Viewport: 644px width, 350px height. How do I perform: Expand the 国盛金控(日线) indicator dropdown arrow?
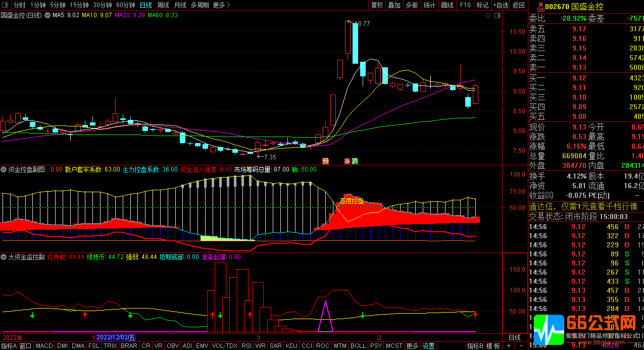[x=47, y=16]
